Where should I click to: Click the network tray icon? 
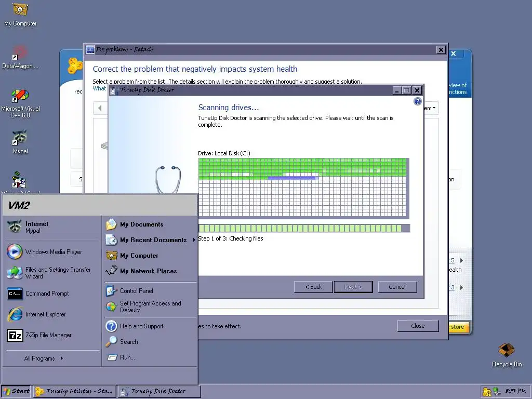(496, 392)
